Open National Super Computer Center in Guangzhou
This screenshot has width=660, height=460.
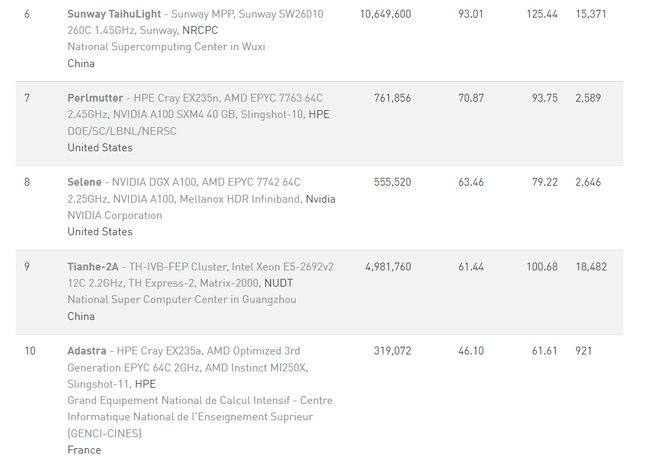click(x=182, y=300)
